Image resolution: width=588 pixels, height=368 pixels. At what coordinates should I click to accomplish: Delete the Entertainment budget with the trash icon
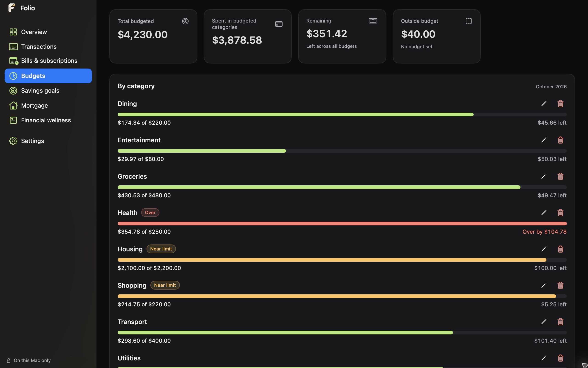560,140
